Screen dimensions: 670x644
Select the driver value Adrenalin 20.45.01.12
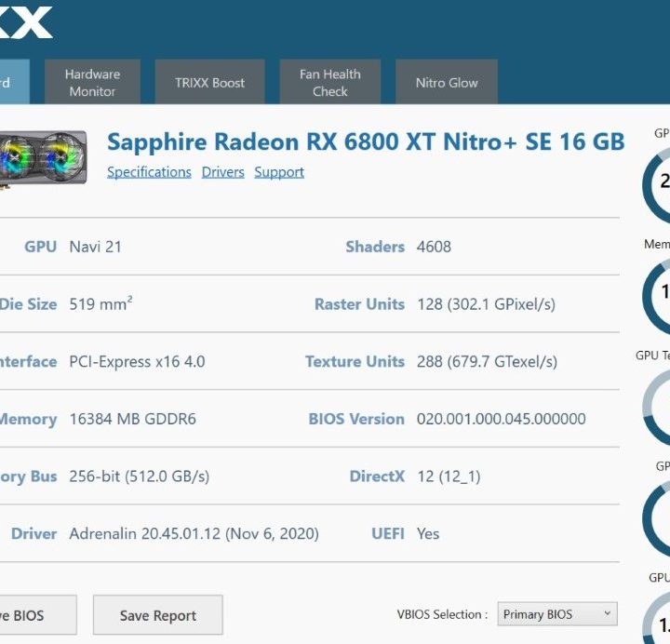pyautogui.click(x=194, y=533)
